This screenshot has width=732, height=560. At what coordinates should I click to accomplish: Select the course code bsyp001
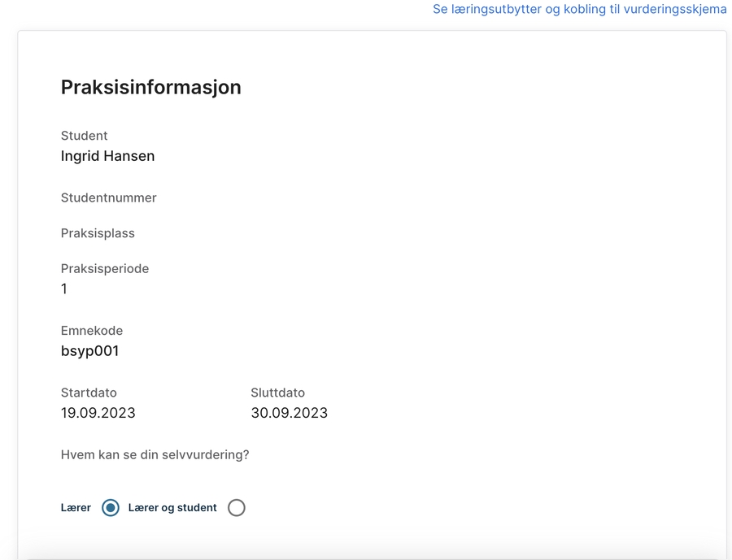click(89, 351)
